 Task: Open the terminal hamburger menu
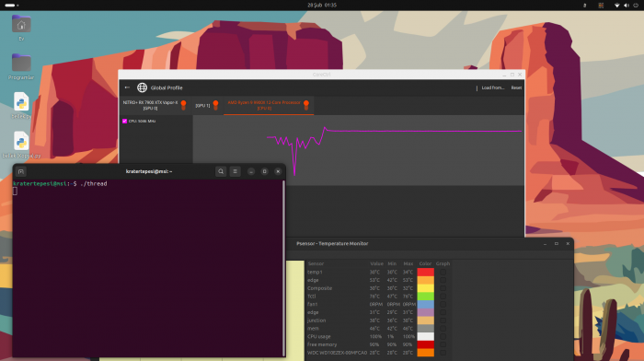click(235, 171)
